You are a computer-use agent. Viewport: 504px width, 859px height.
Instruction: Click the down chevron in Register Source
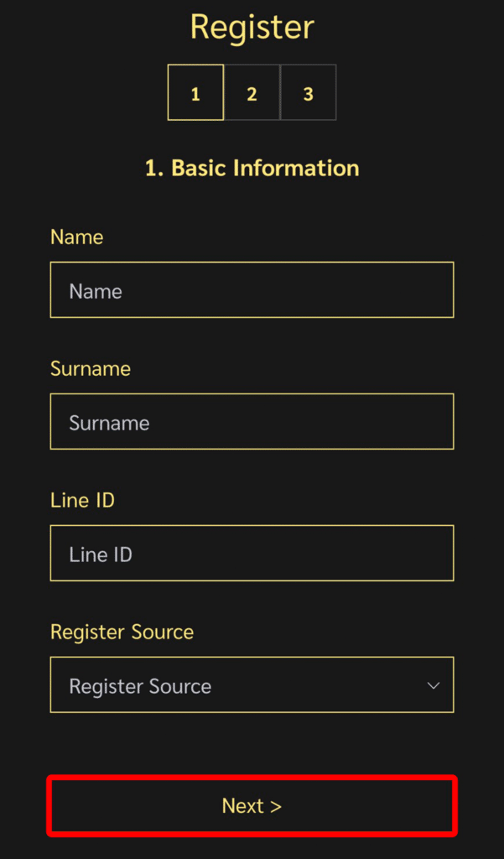434,685
